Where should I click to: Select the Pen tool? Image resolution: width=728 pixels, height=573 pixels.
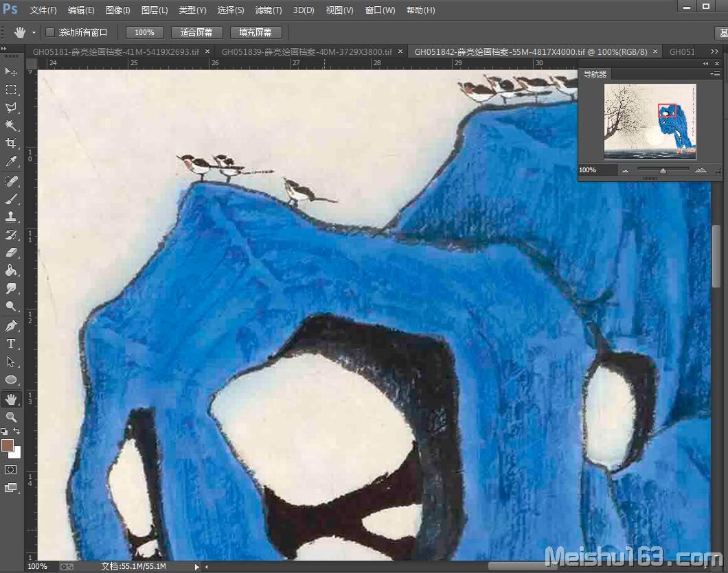pos(11,326)
